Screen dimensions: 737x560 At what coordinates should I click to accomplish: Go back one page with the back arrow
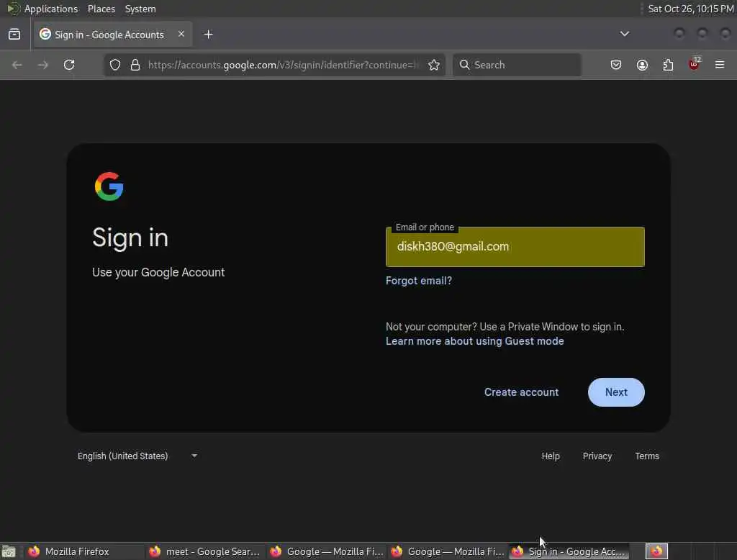coord(17,65)
